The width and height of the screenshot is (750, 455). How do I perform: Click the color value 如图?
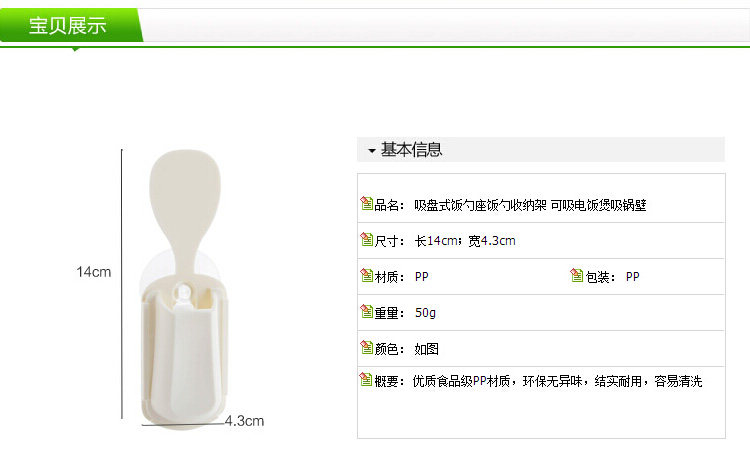click(426, 349)
